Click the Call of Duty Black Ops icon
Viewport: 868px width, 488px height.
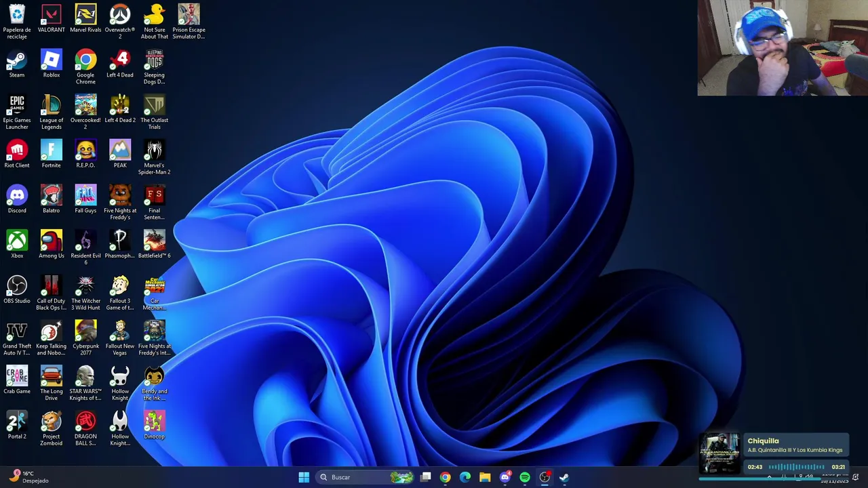tap(52, 292)
